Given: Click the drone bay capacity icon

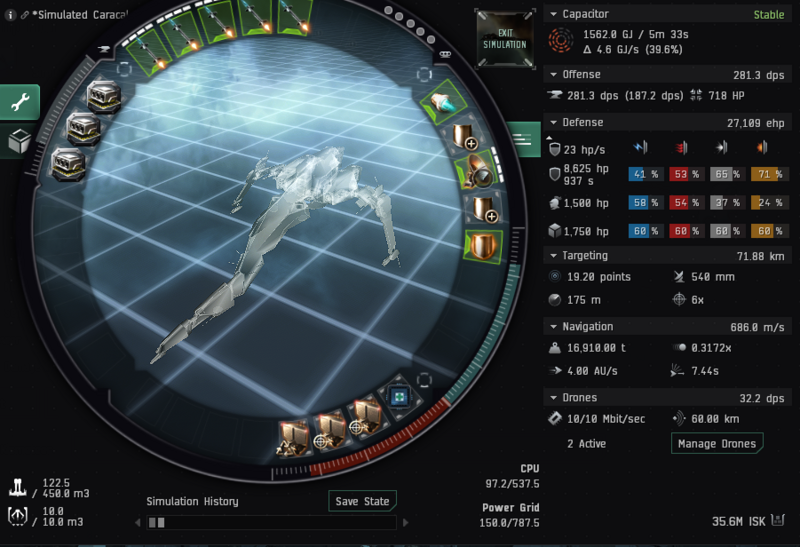Looking at the screenshot, I should click(x=19, y=516).
